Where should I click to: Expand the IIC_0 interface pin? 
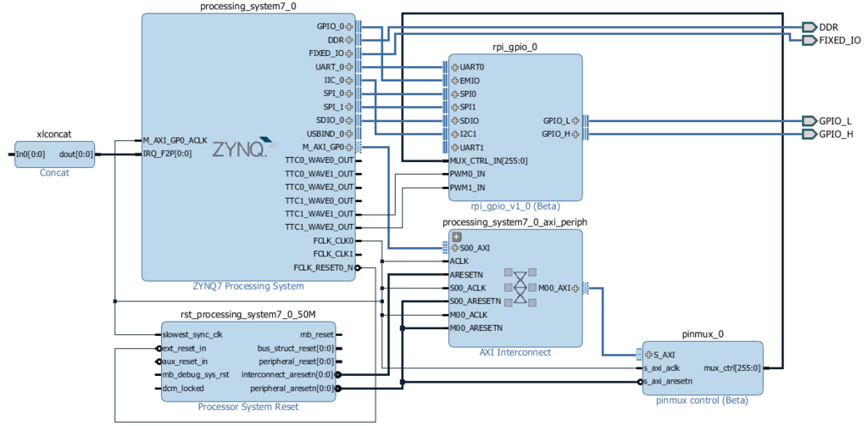[x=348, y=81]
